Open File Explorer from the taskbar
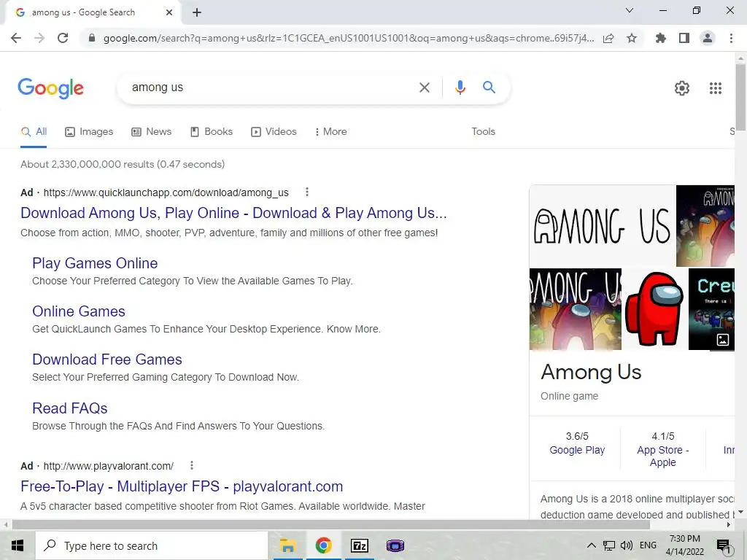Screen dimensions: 747x560 click(x=287, y=545)
